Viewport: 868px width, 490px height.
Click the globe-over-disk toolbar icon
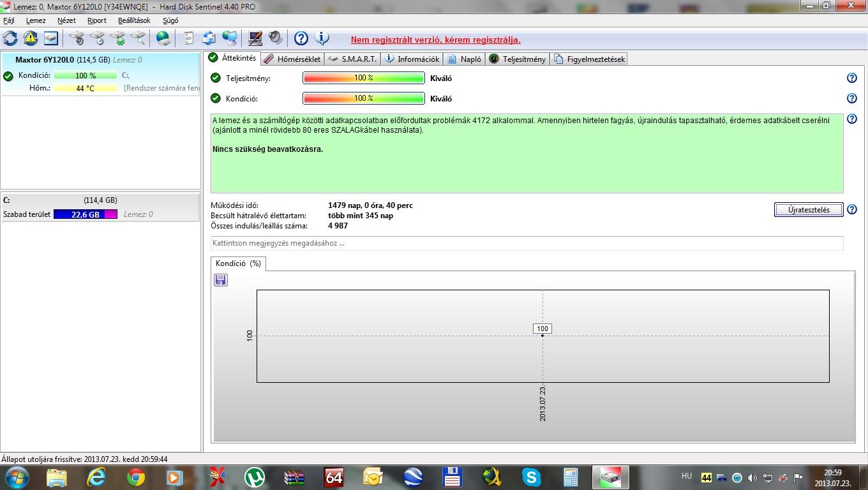[163, 38]
